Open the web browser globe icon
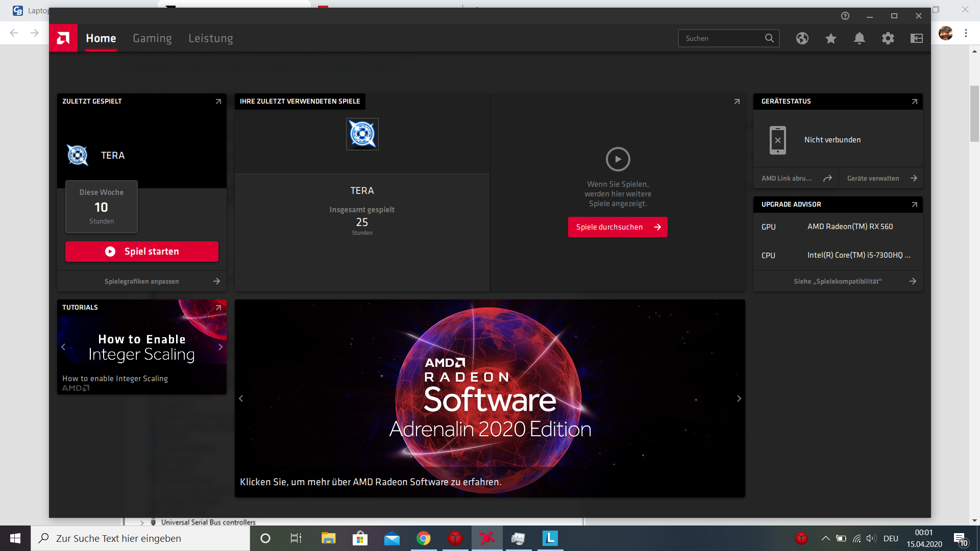The height and width of the screenshot is (551, 980). coord(802,38)
